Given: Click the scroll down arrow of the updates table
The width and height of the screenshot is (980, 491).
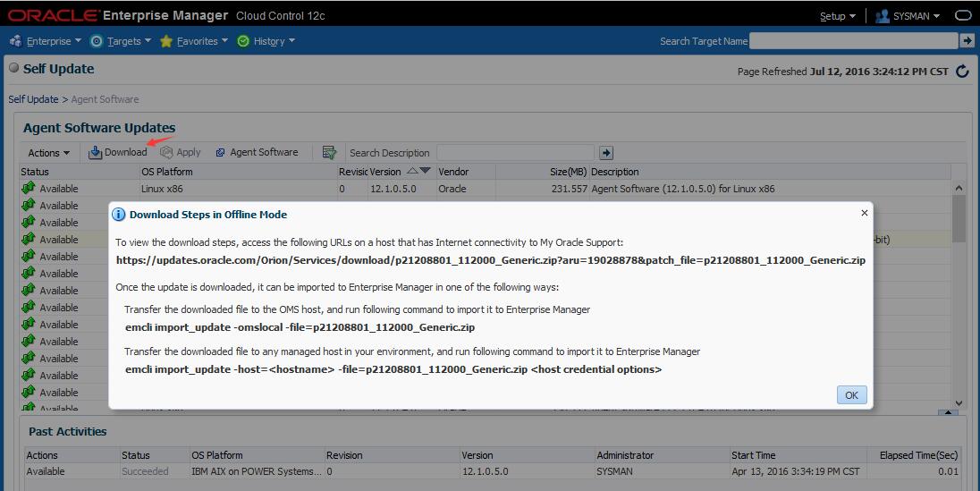Looking at the screenshot, I should click(959, 403).
